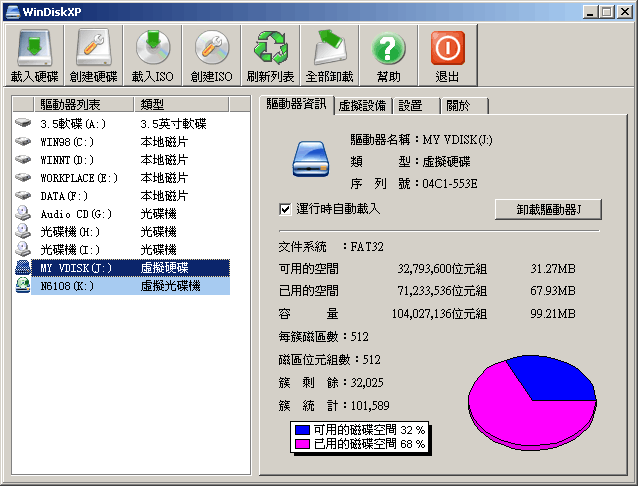638x486 pixels.
Task: Click the 簇統計 101,589 text
Action: coord(334,405)
